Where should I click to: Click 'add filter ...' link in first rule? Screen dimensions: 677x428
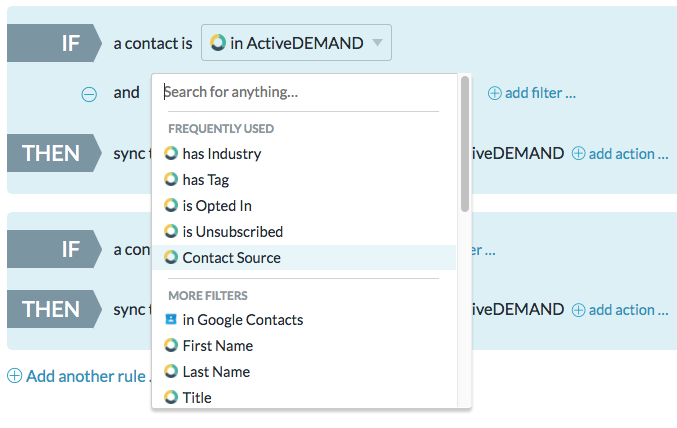pyautogui.click(x=540, y=93)
